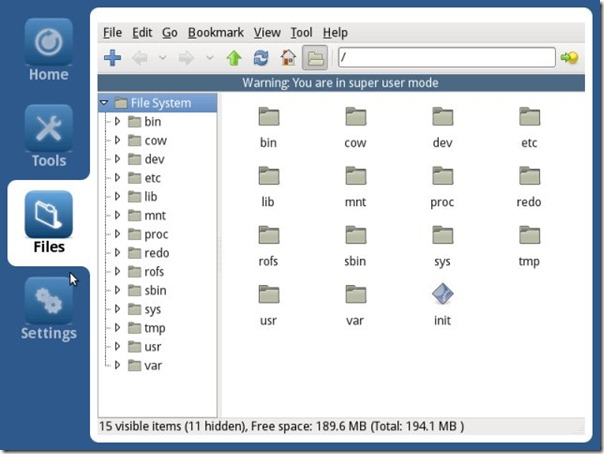Expand the lib folder in tree

coord(117,196)
